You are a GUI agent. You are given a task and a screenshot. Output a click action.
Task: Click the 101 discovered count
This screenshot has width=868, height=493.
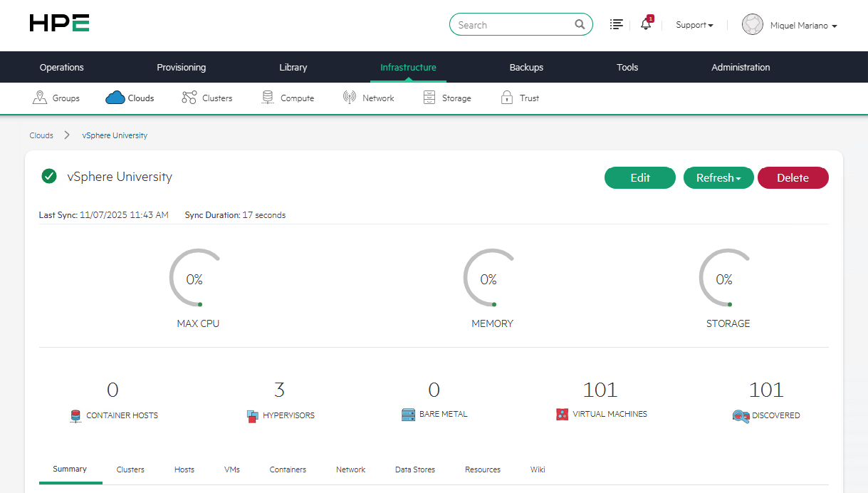coord(766,390)
